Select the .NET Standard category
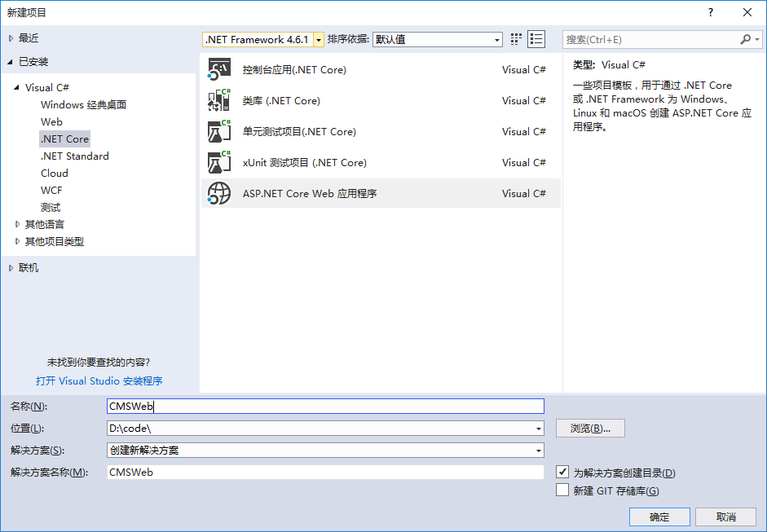Image resolution: width=767 pixels, height=532 pixels. point(75,156)
